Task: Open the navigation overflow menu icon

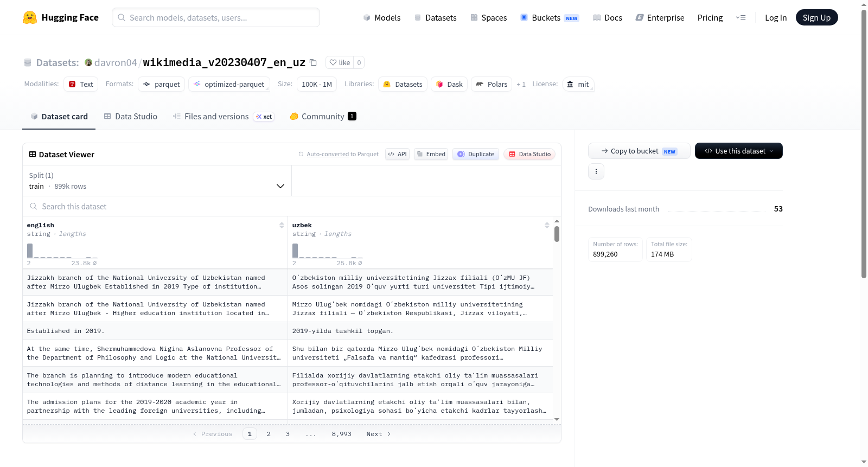Action: 741,17
